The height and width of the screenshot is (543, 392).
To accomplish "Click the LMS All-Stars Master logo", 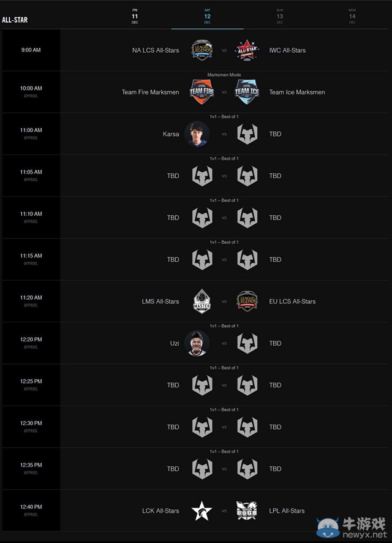I will [x=202, y=302].
